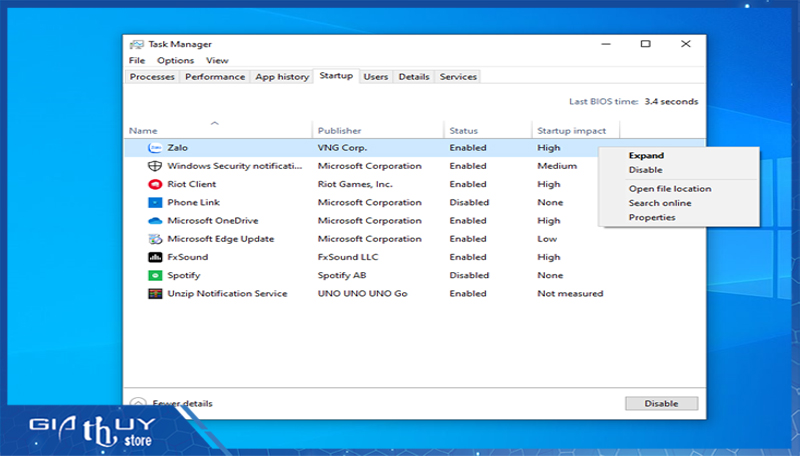Click the UNO UNO UNO Go publisher cell
Image resolution: width=800 pixels, height=456 pixels.
(x=363, y=294)
